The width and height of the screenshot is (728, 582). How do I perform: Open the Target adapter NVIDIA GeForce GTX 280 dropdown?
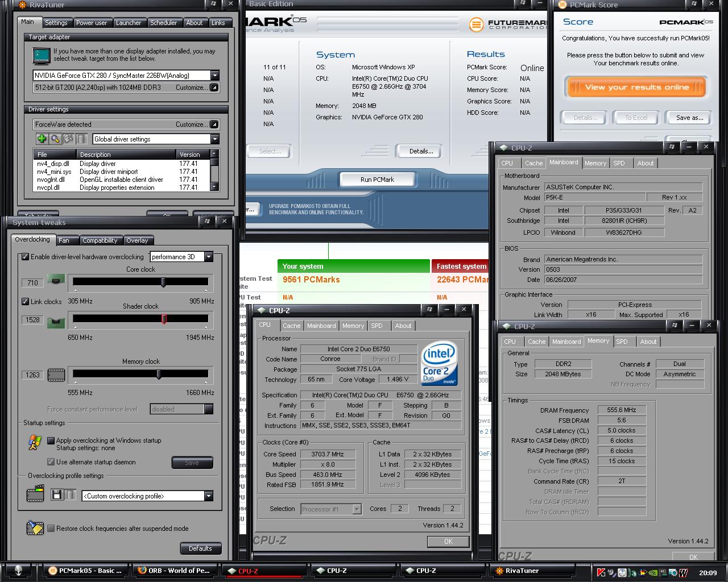click(214, 76)
